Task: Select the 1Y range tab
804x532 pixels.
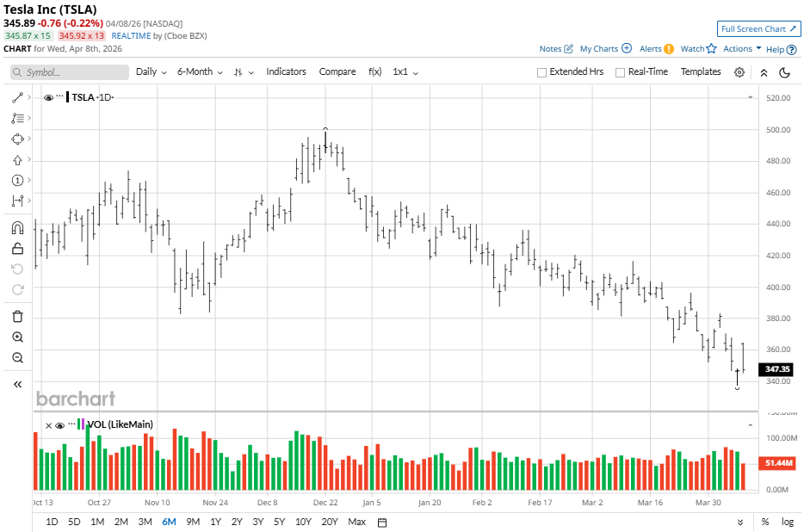Action: [215, 522]
